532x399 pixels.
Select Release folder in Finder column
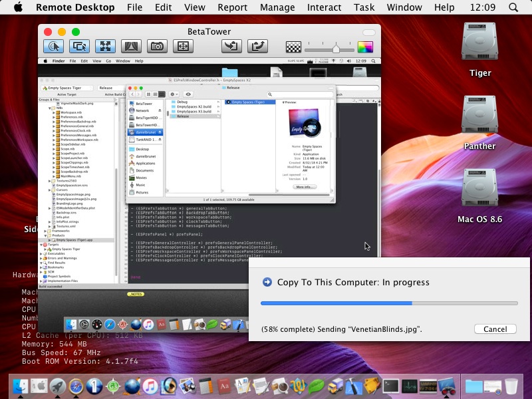point(194,116)
